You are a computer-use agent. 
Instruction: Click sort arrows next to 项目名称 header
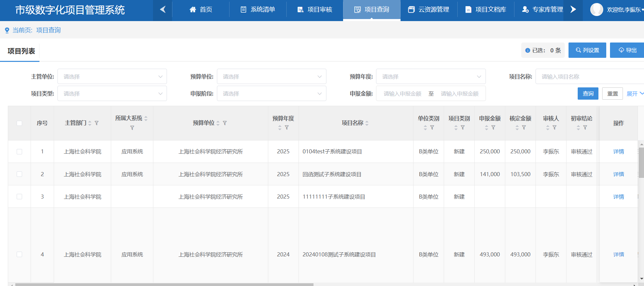click(x=367, y=123)
